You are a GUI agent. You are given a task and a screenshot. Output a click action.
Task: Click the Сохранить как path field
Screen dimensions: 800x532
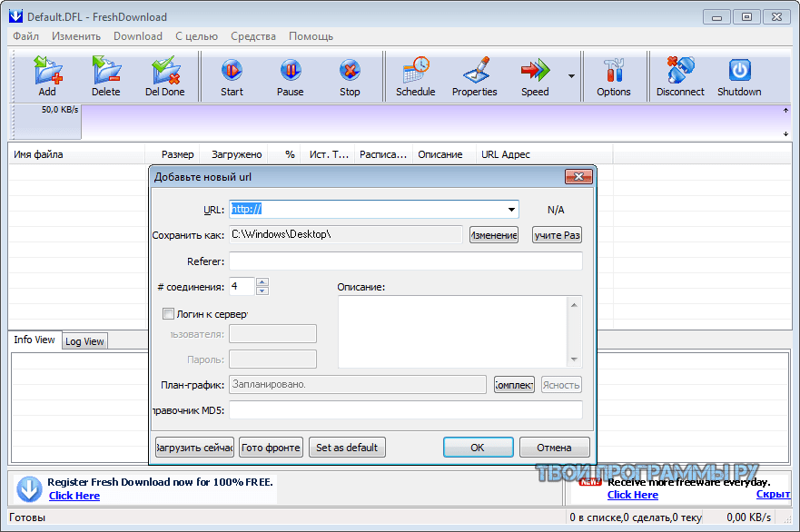pos(346,234)
